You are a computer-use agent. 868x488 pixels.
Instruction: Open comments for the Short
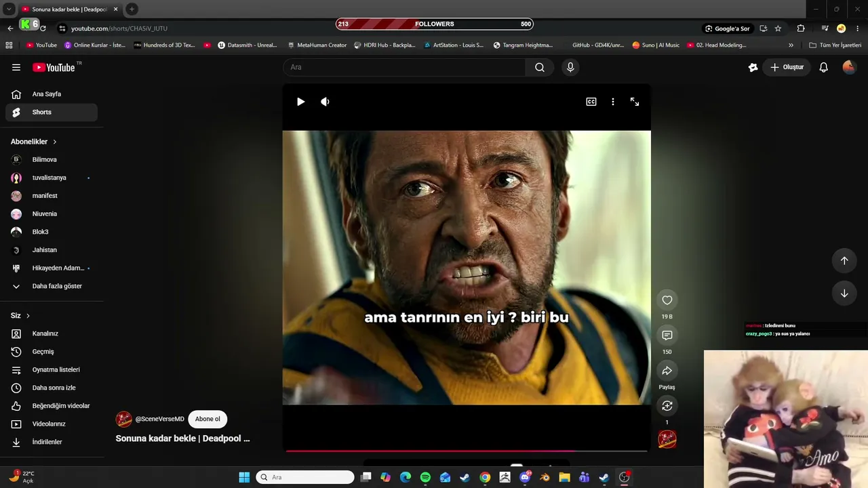click(x=667, y=335)
